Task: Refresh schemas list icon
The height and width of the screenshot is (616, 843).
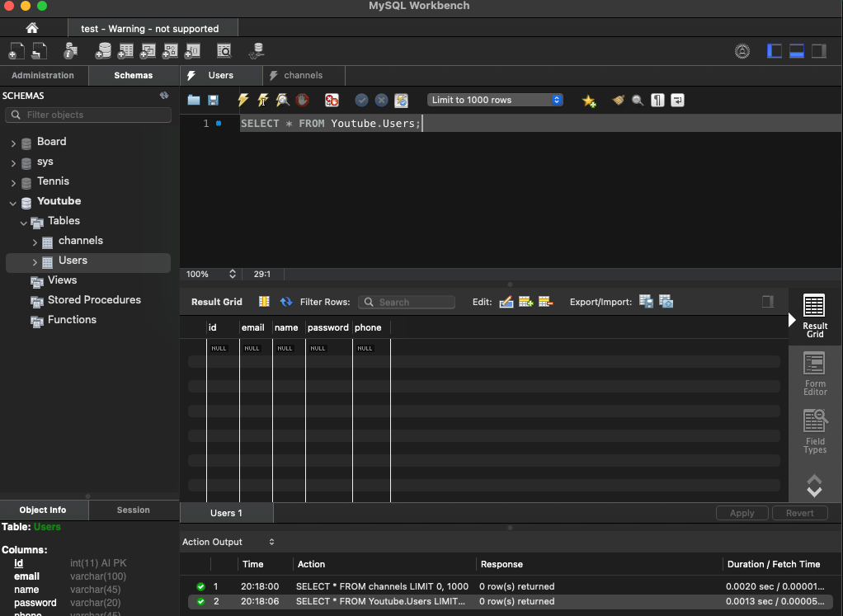Action: click(x=164, y=96)
